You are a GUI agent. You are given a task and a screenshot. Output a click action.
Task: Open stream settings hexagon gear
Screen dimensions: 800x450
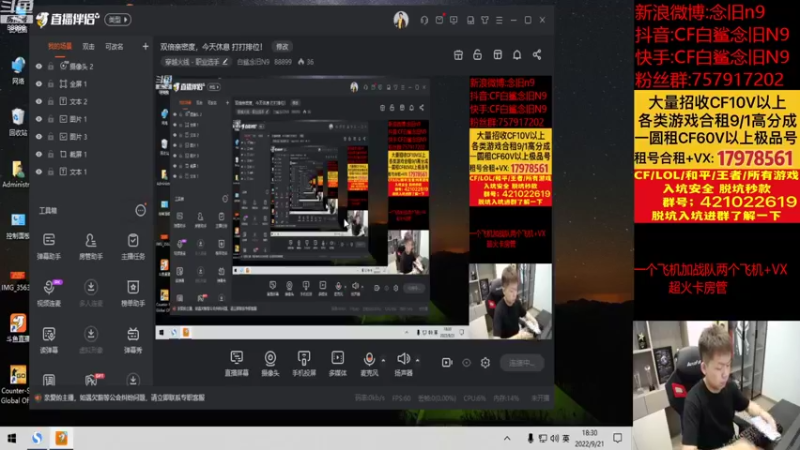tap(485, 362)
